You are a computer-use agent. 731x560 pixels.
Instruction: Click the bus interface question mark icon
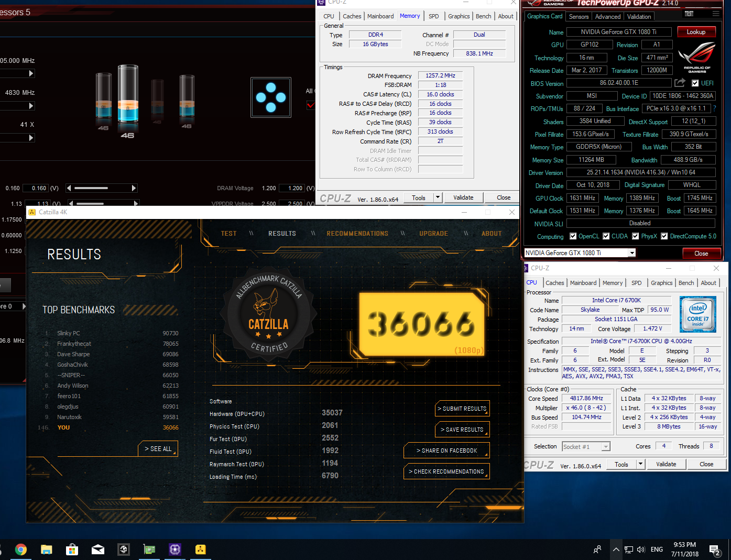(714, 108)
